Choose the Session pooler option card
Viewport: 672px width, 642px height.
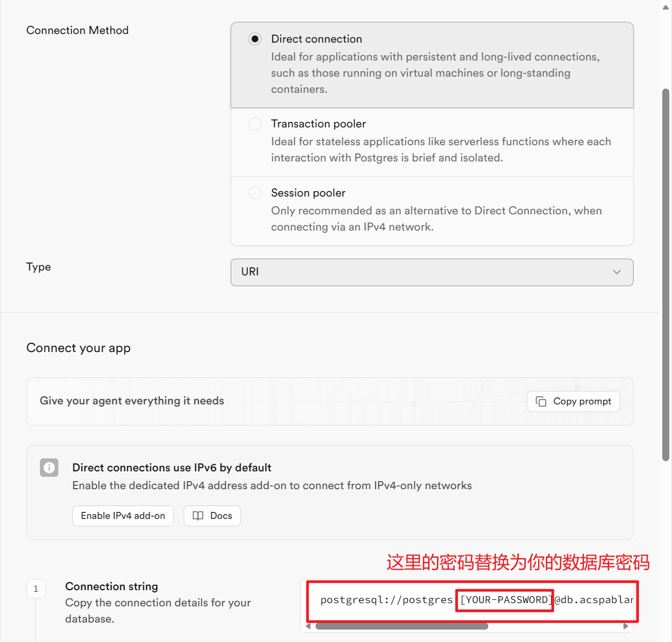(432, 211)
